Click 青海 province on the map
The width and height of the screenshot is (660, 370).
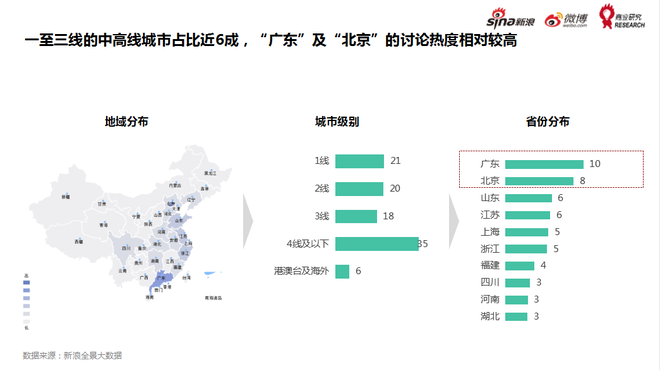104,225
